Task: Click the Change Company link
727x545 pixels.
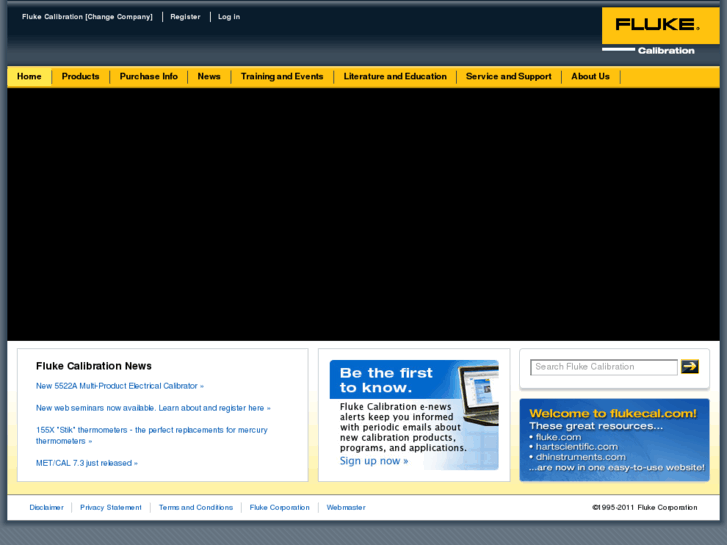Action: coord(119,17)
